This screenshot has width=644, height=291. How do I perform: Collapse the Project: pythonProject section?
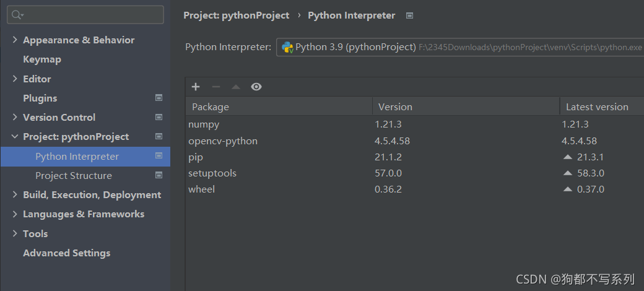15,137
